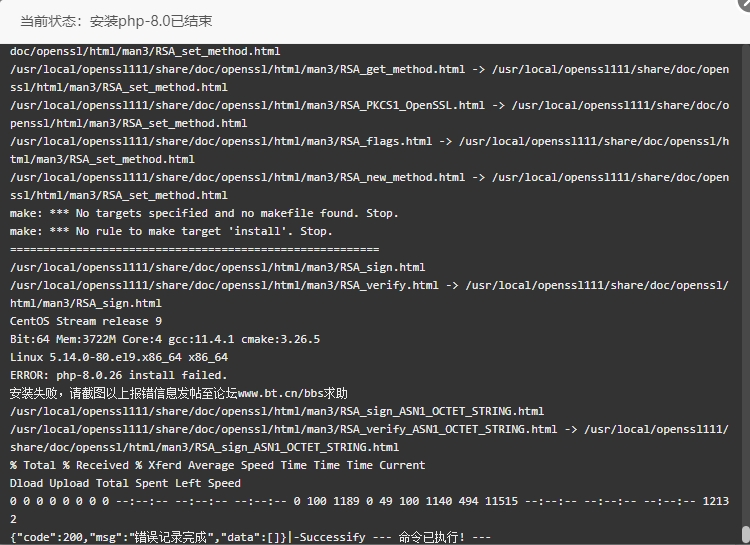
Task: Select the 'CentOS Stream release 9' line
Action: pos(86,321)
